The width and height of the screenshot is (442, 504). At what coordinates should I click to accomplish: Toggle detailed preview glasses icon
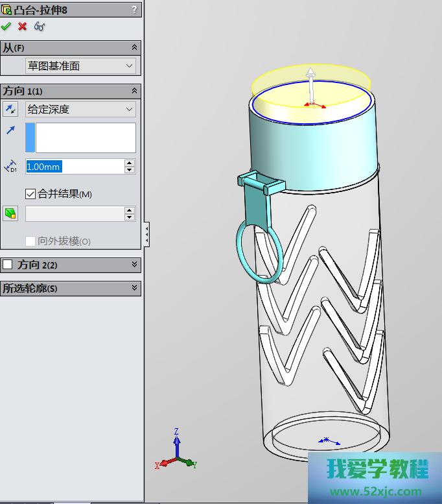[40, 26]
